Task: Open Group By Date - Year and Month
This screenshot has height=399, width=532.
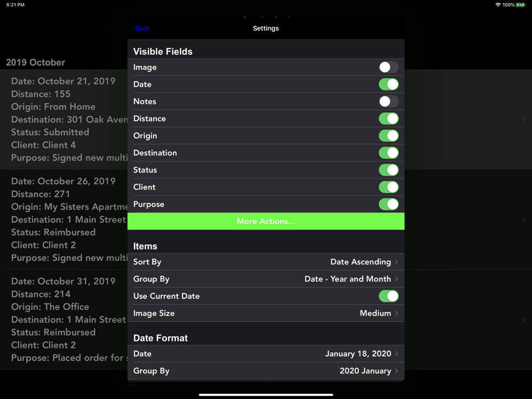Action: click(265, 279)
